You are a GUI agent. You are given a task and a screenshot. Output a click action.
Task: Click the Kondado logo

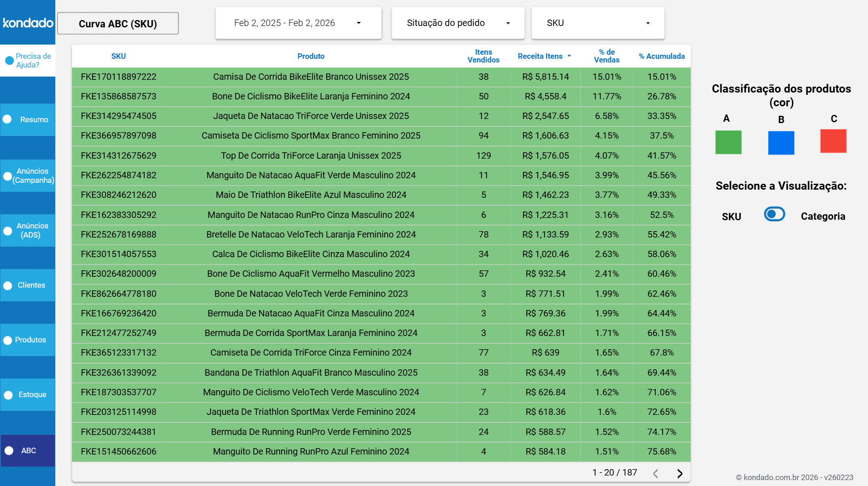click(x=28, y=23)
